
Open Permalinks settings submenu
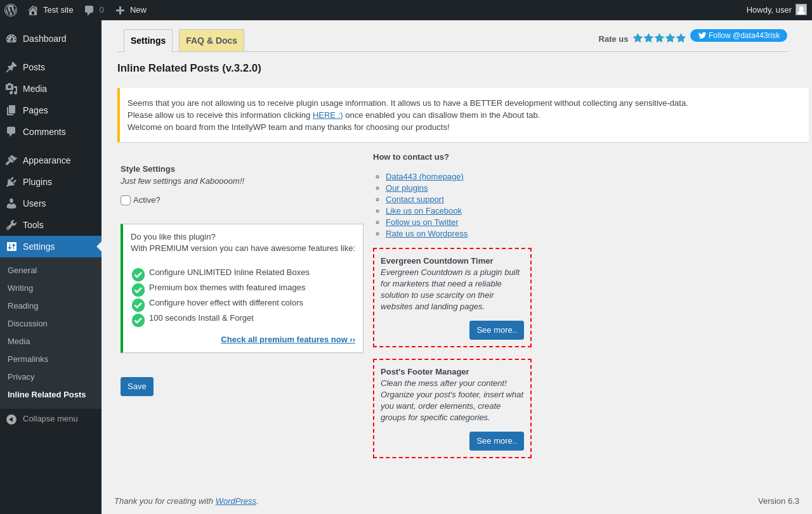point(28,359)
